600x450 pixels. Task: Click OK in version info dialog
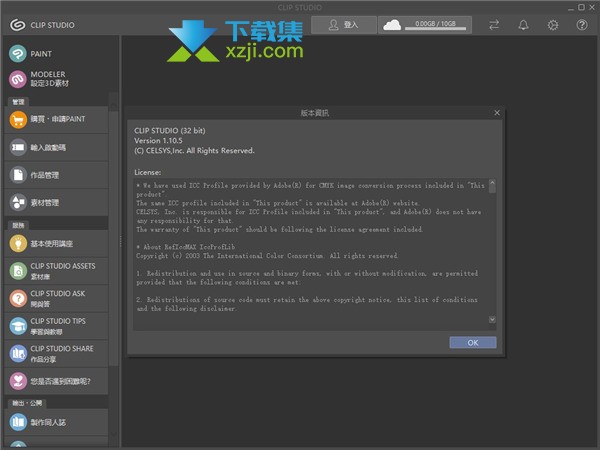coord(473,342)
